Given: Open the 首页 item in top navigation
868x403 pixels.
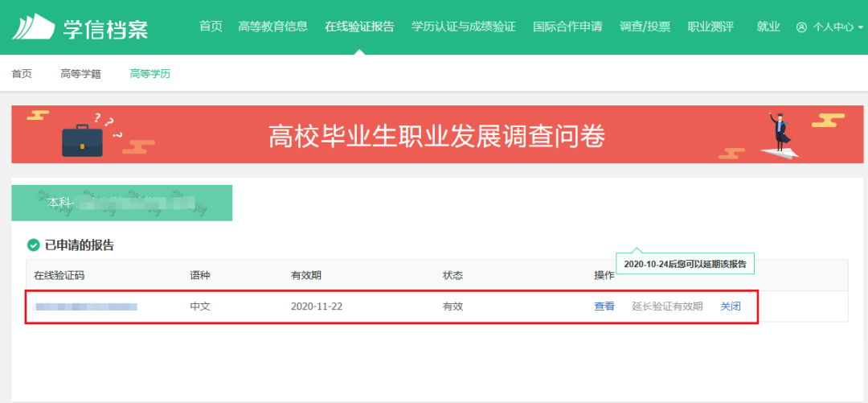Looking at the screenshot, I should tap(211, 27).
